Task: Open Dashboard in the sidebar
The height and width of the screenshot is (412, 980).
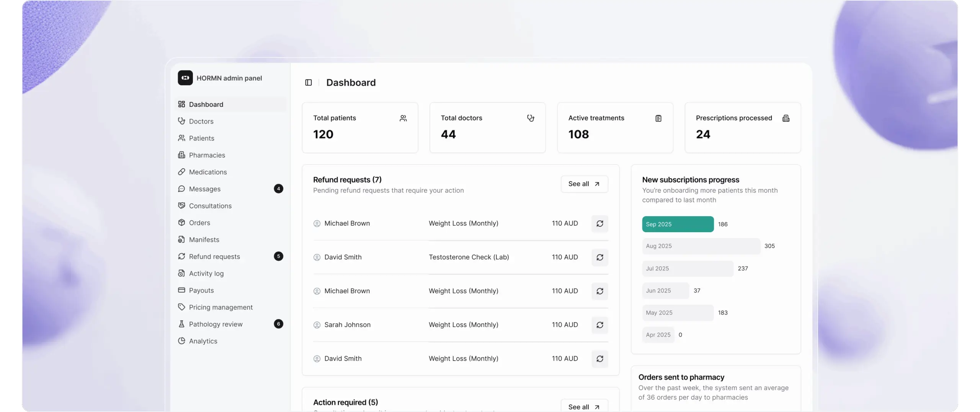Action: (230, 104)
